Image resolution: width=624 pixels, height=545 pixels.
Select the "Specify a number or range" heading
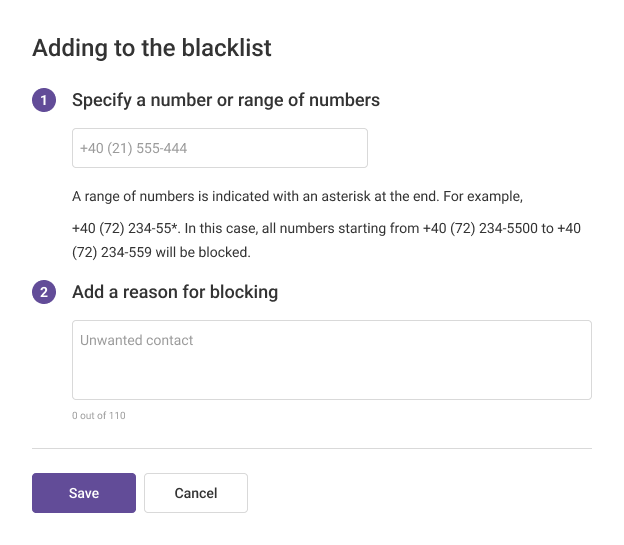[226, 100]
